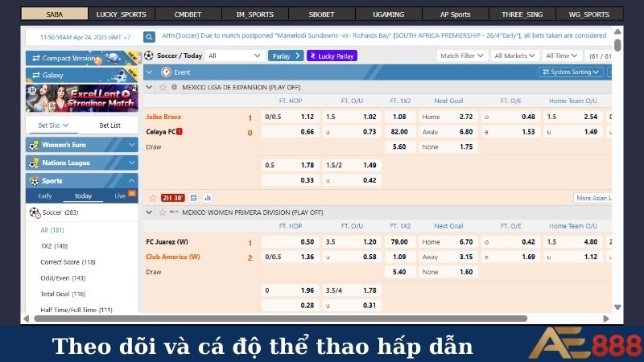Expand the Women's Euro section

(131, 145)
